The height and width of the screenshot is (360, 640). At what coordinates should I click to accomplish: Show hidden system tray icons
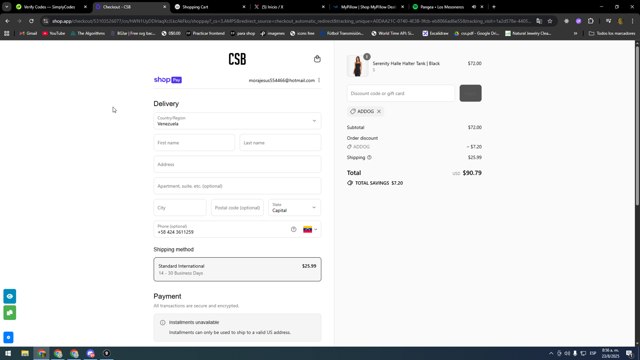pos(551,353)
